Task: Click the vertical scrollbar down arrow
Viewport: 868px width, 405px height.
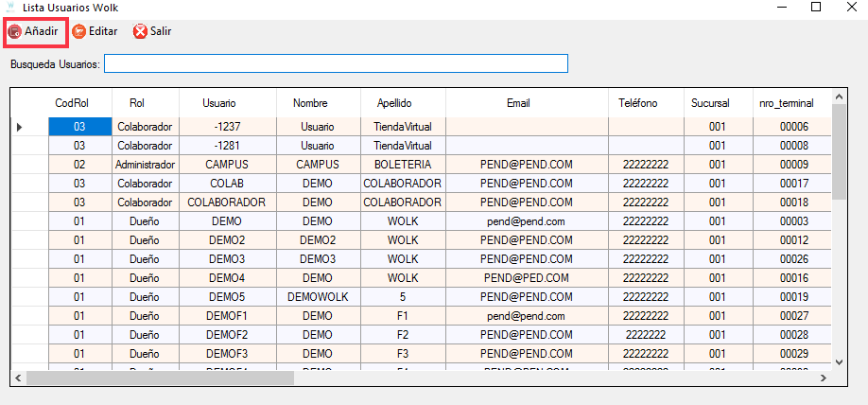Action: [839, 361]
